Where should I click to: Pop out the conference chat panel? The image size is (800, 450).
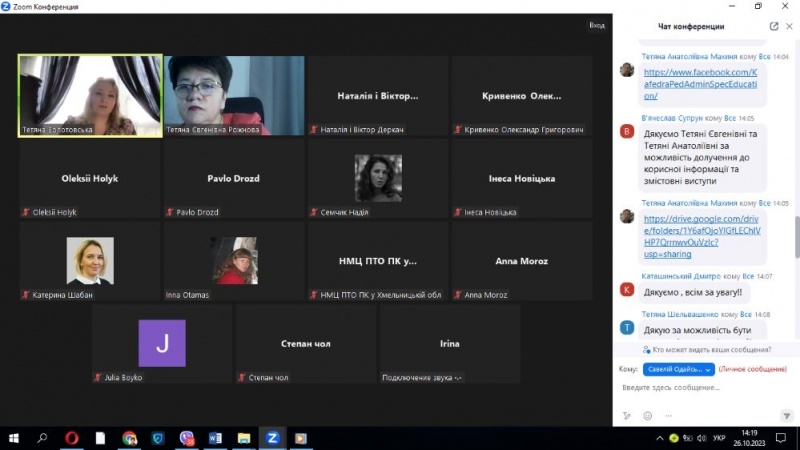774,26
